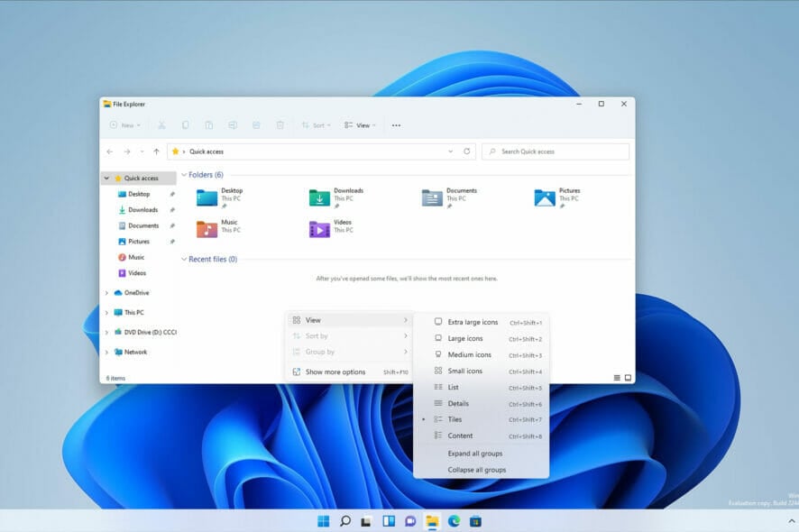799x532 pixels.
Task: Select OneDrive in the sidebar
Action: [136, 293]
